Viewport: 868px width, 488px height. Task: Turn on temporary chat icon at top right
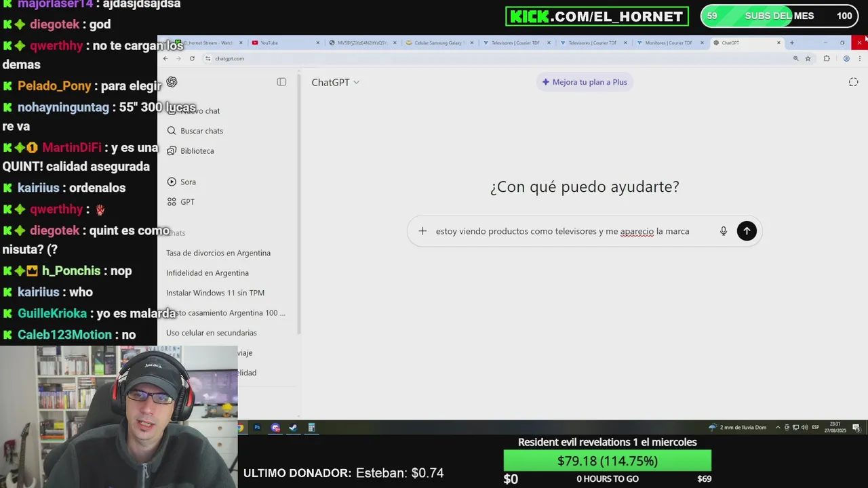pyautogui.click(x=853, y=82)
